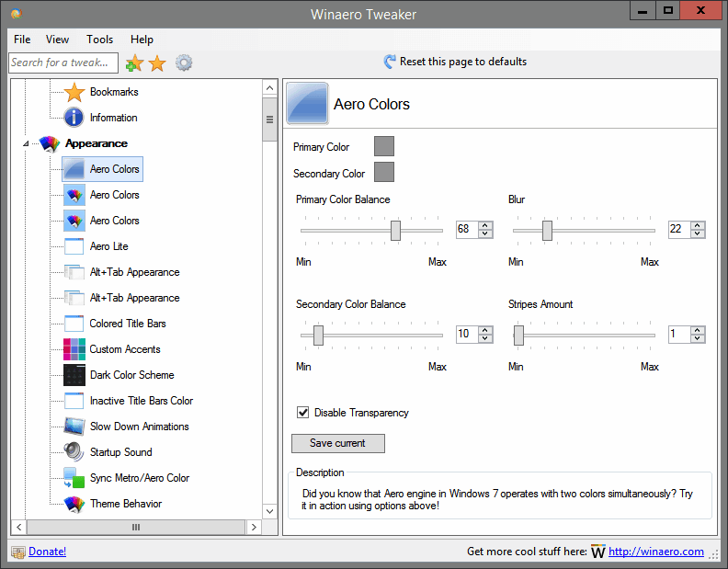Open the File menu
This screenshot has height=569, width=728.
pyautogui.click(x=22, y=40)
